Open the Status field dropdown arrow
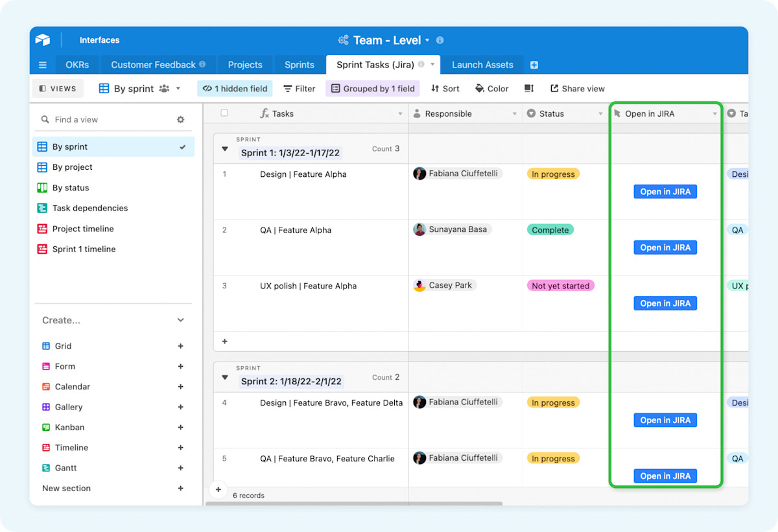This screenshot has width=778, height=532. point(602,113)
